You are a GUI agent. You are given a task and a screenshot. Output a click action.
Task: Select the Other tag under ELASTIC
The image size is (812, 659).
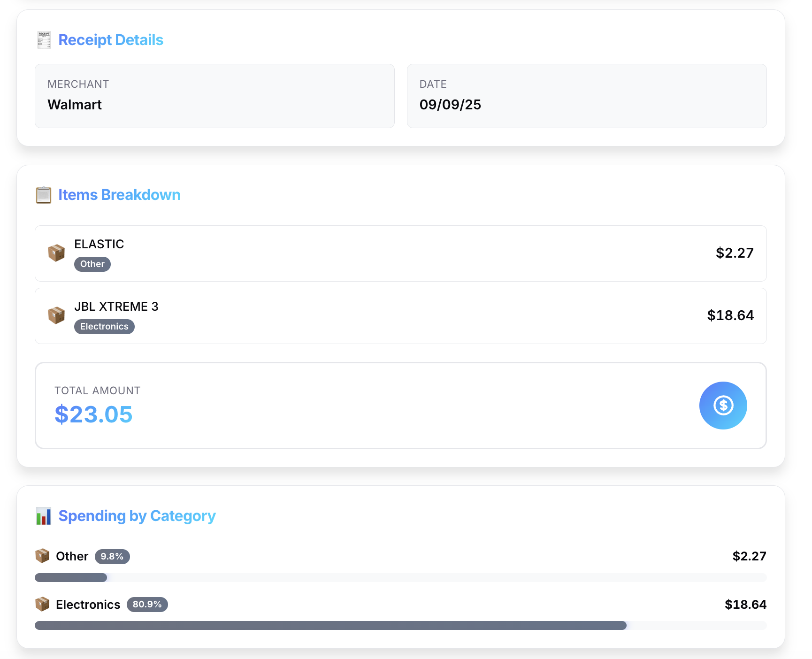pyautogui.click(x=92, y=264)
